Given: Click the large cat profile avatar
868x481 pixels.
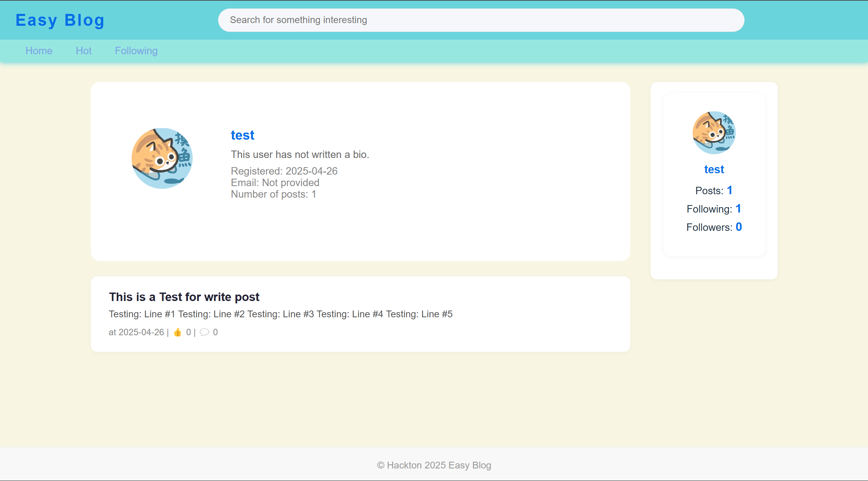Looking at the screenshot, I should (x=162, y=158).
